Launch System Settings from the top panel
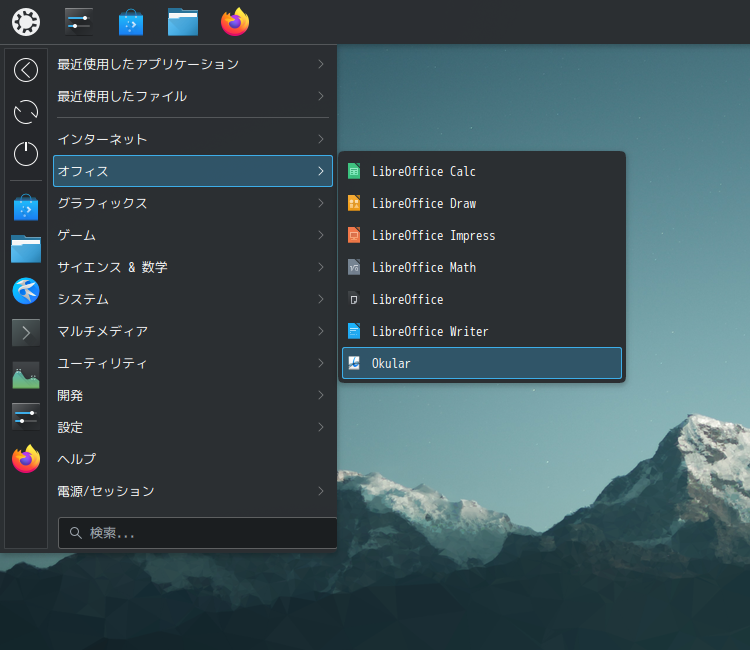 [78, 22]
